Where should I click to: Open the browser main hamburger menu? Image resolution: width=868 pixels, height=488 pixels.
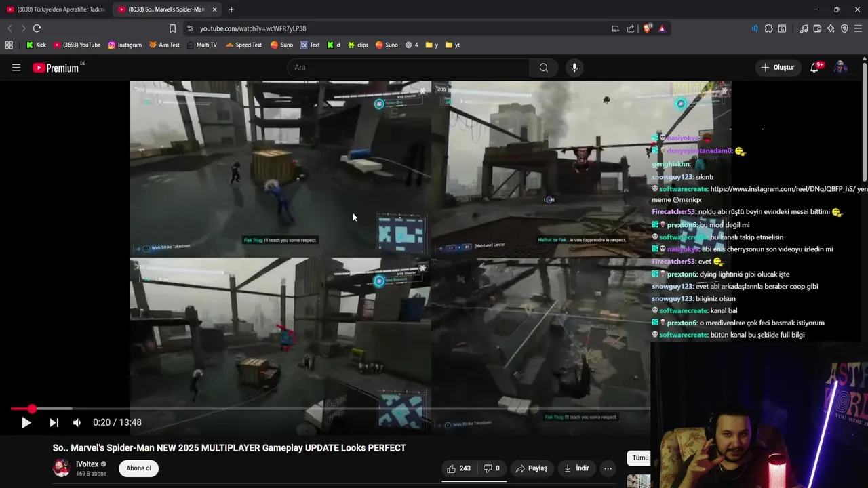(x=858, y=28)
